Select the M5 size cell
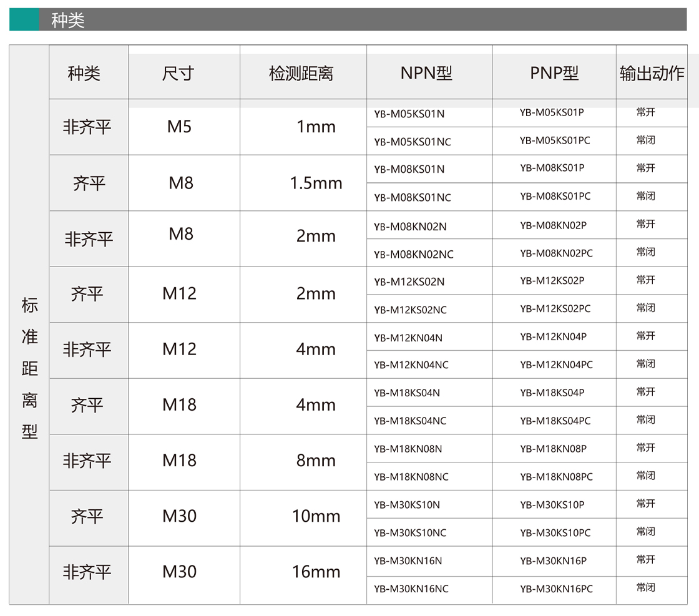 [x=180, y=127]
